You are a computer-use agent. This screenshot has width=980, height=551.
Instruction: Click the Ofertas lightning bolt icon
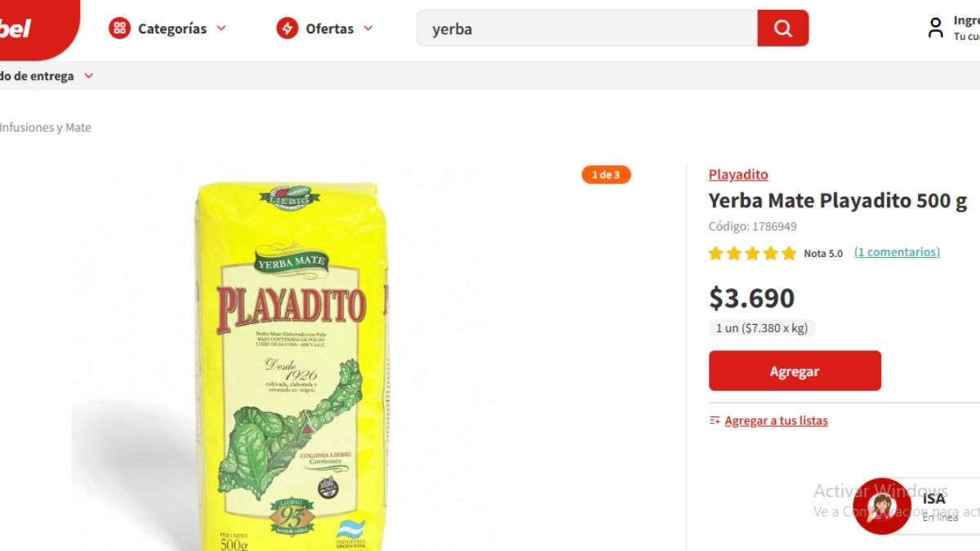tap(287, 27)
